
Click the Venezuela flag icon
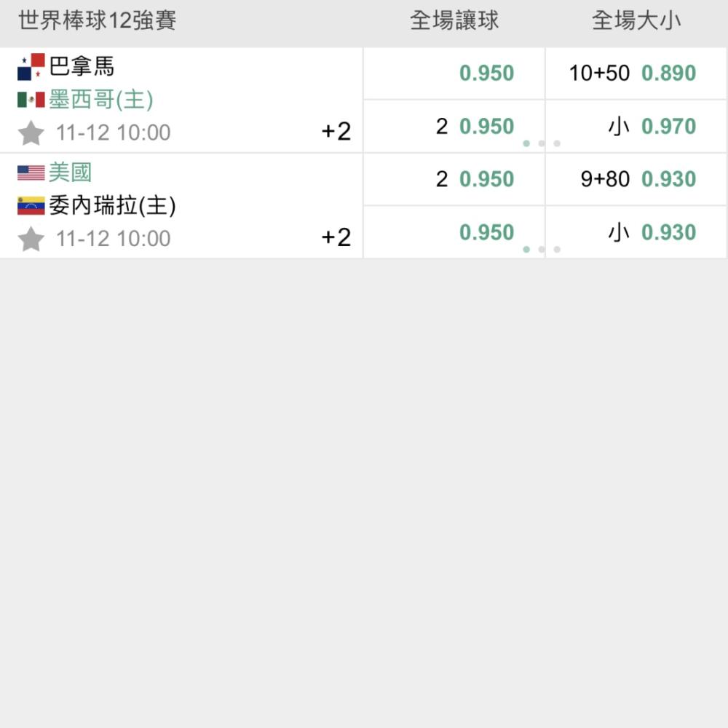[31, 206]
